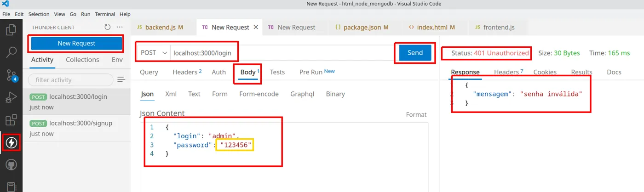Select Form body type
Viewport: 644px width, 192px height.
tap(220, 94)
